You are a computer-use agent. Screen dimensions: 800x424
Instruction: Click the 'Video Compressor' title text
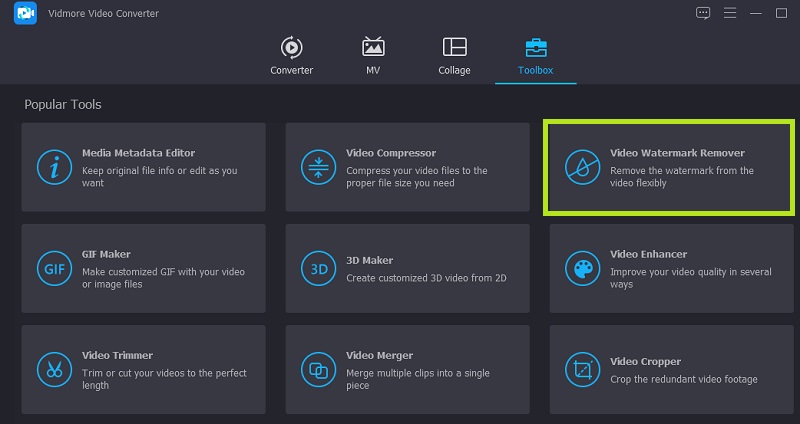(x=391, y=153)
